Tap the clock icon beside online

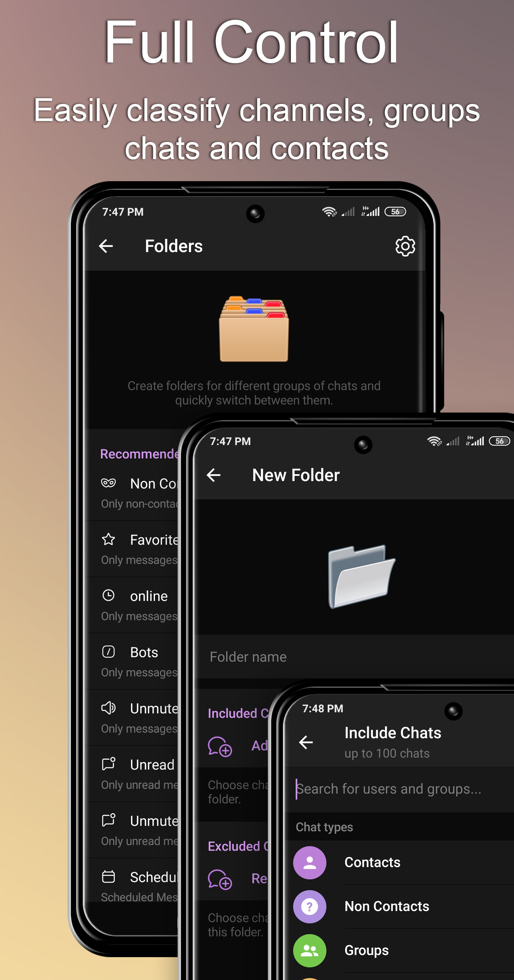109,595
